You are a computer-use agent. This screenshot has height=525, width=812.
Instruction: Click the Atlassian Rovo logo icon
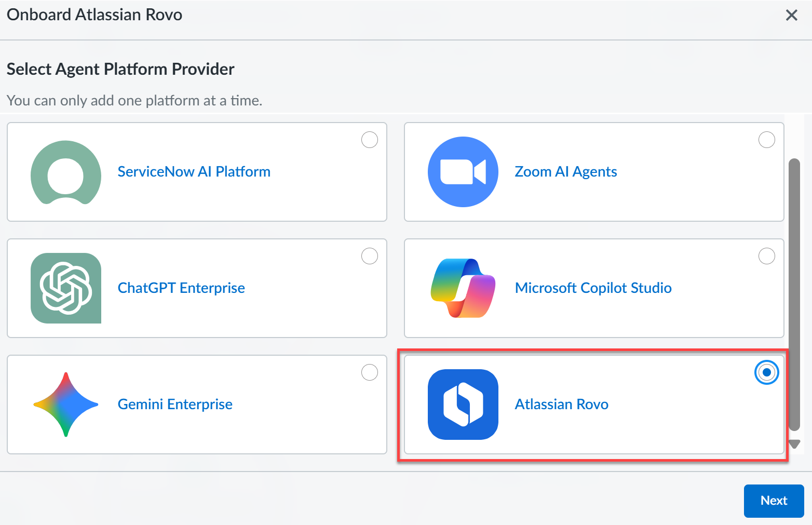463,405
